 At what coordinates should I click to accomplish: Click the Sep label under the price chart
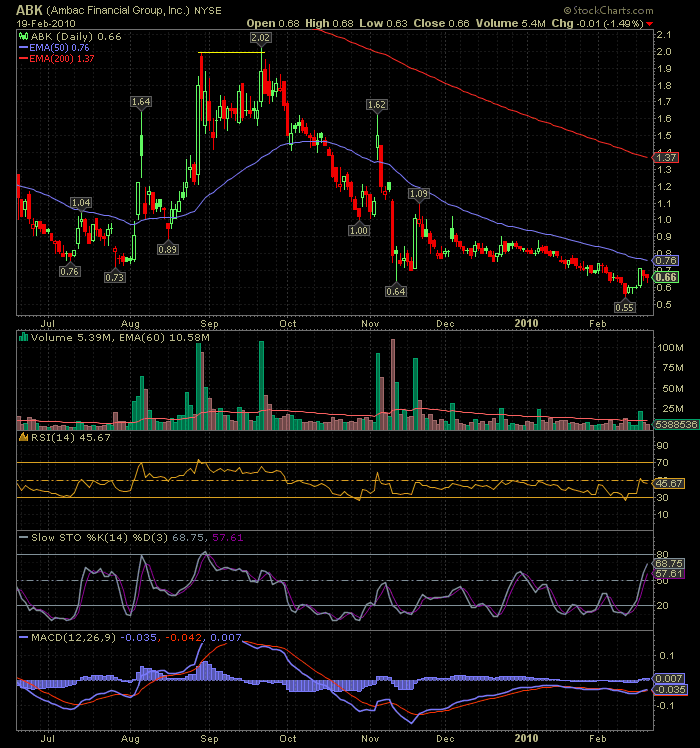coord(209,324)
